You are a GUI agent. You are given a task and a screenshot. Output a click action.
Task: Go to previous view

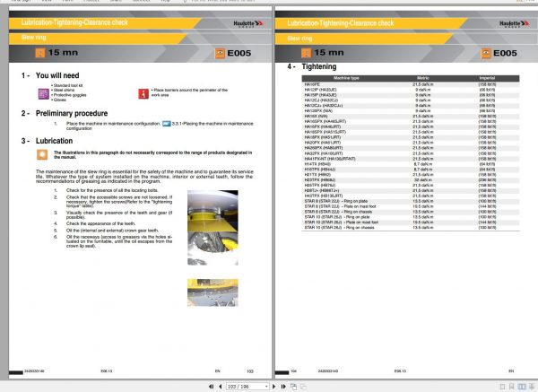tap(294, 387)
